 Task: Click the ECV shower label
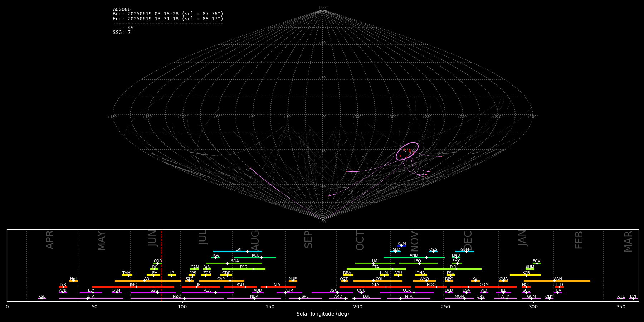(x=536, y=261)
